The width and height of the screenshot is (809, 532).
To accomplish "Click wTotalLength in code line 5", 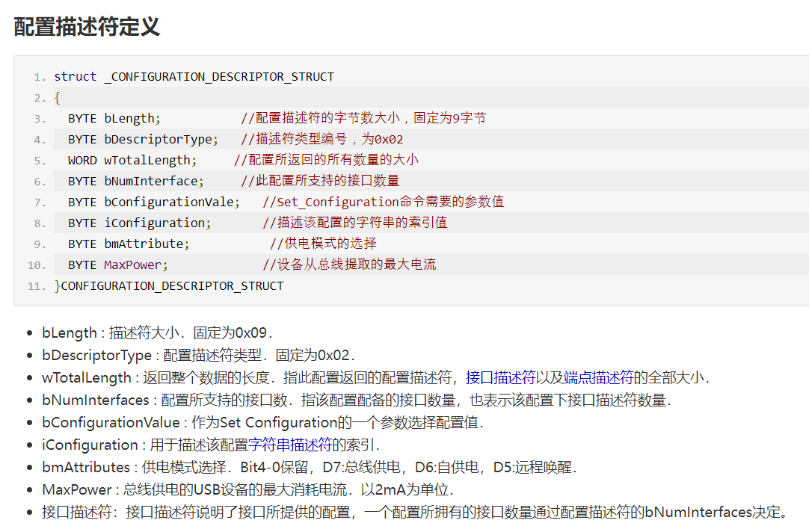I will (x=150, y=160).
